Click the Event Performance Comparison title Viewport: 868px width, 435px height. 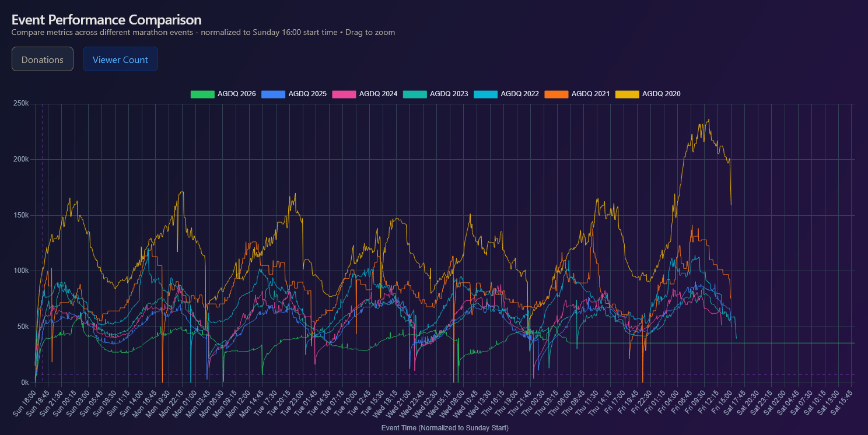(107, 20)
